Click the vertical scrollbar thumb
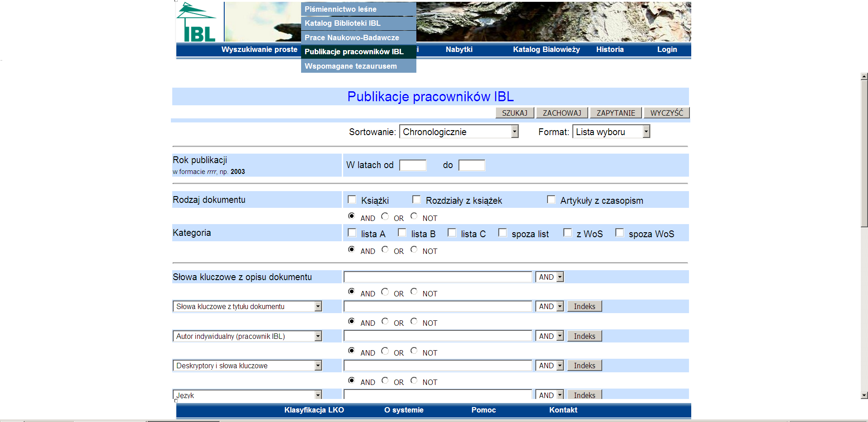 864,154
